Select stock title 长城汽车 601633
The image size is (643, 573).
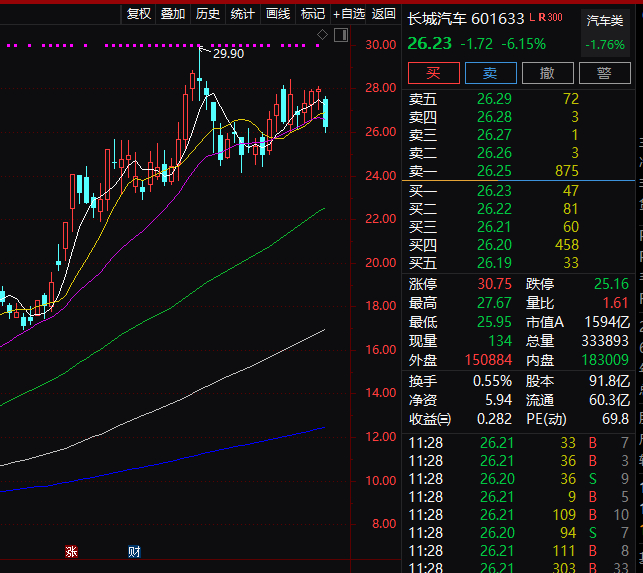tap(465, 18)
